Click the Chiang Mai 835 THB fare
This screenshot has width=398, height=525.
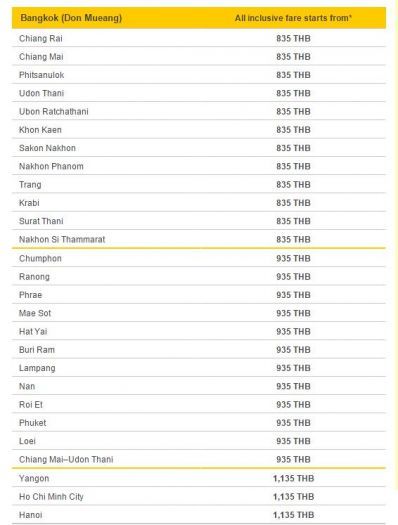(293, 57)
